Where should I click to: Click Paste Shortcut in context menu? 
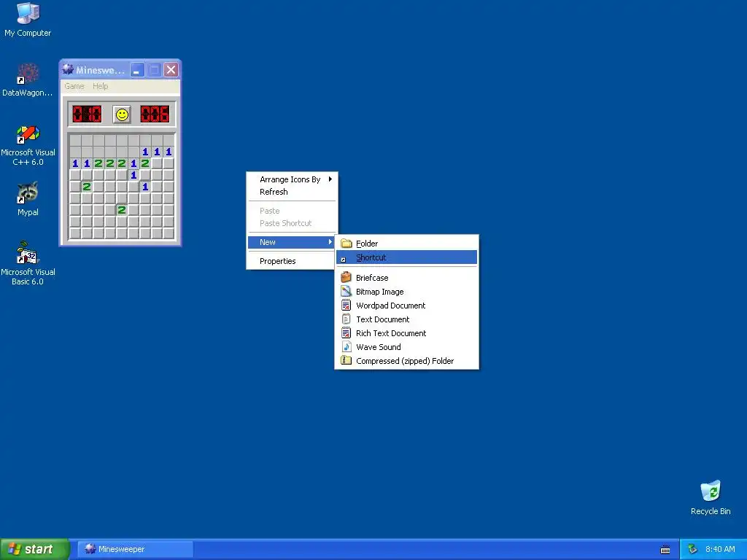292,223
